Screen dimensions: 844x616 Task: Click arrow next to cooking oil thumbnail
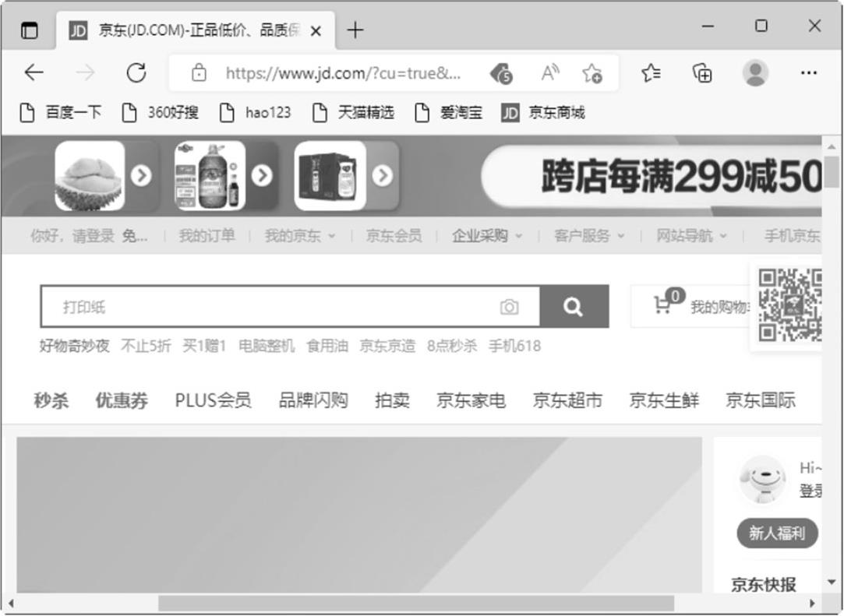[262, 175]
